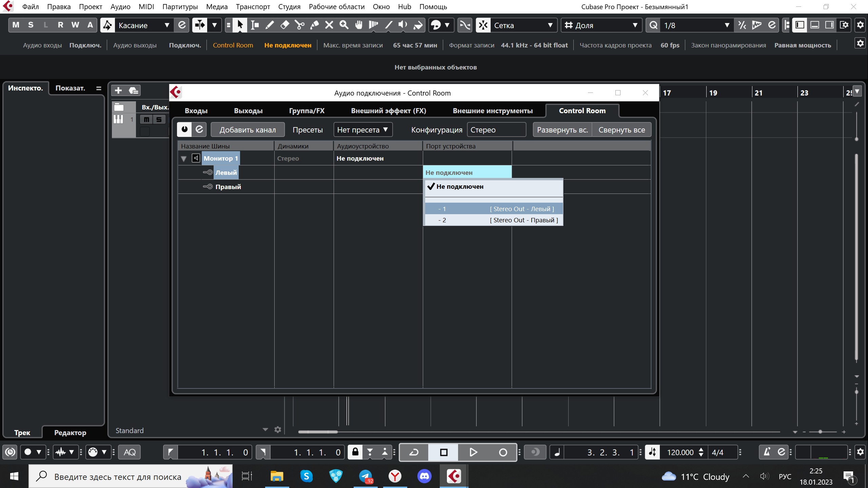This screenshot has height=488, width=868.
Task: Select the Glue tube tool
Action: tap(315, 25)
